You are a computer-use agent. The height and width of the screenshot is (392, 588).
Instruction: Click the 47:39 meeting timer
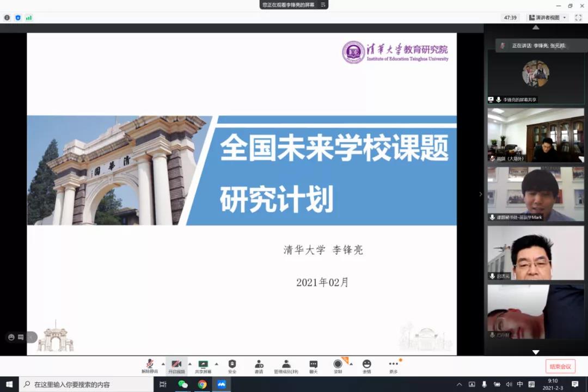[510, 17]
